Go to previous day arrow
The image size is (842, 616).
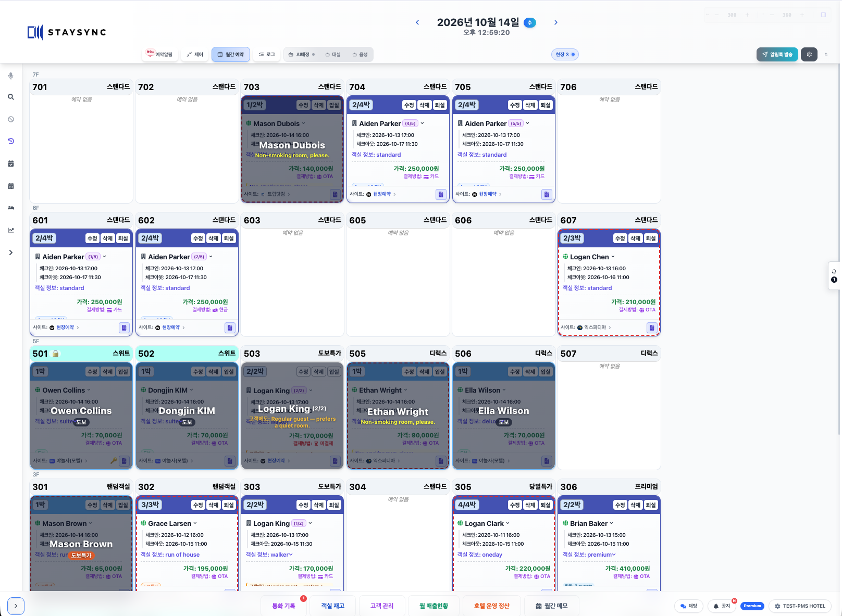(x=417, y=22)
